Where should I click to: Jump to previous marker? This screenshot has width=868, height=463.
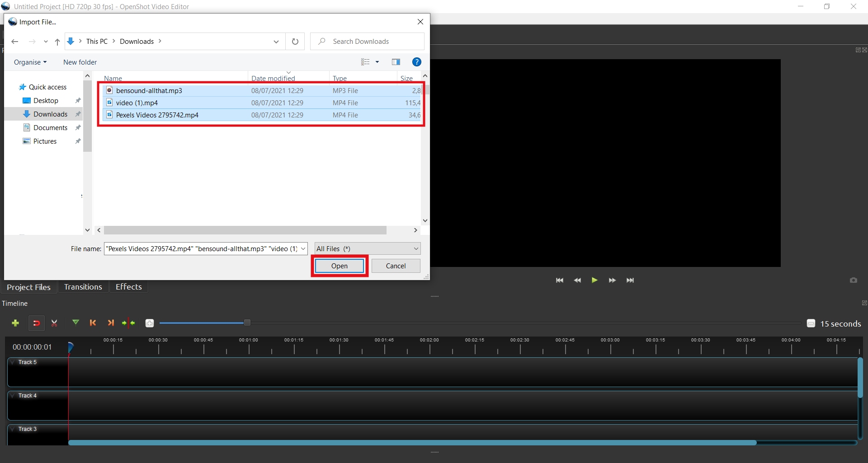click(x=93, y=323)
